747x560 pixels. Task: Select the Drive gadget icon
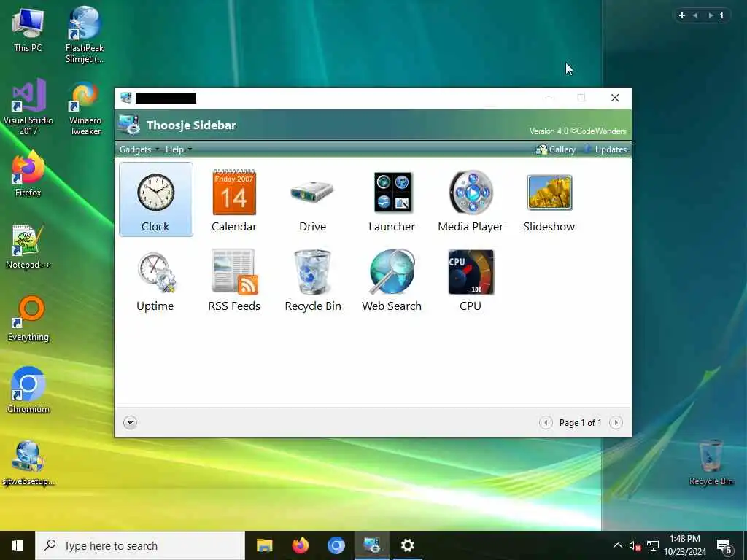[312, 192]
